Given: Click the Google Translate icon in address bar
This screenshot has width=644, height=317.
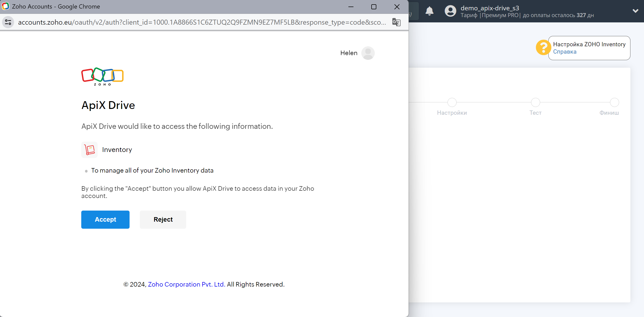Looking at the screenshot, I should [396, 22].
